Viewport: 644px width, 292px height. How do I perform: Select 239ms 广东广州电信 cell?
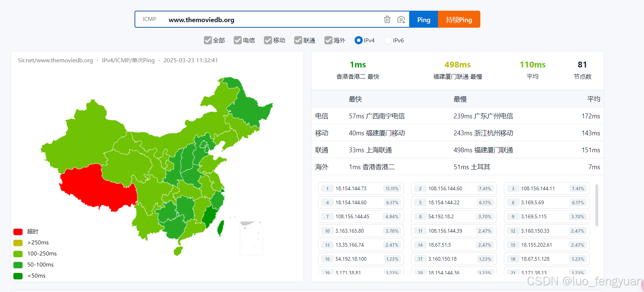[483, 116]
